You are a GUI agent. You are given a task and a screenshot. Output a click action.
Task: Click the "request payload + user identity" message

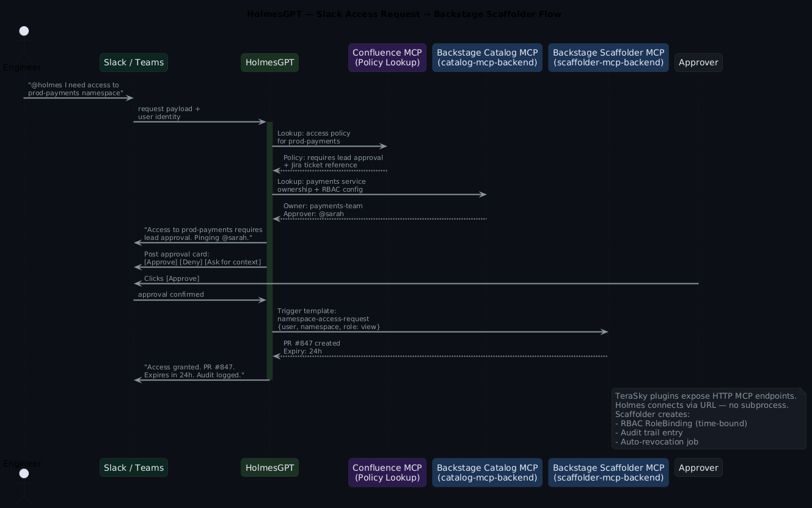pos(169,113)
